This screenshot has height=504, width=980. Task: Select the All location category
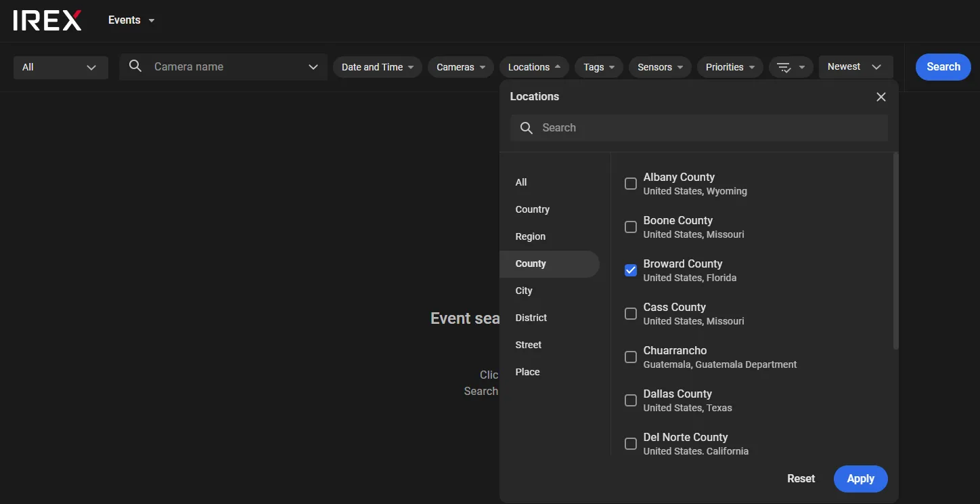(x=550, y=182)
